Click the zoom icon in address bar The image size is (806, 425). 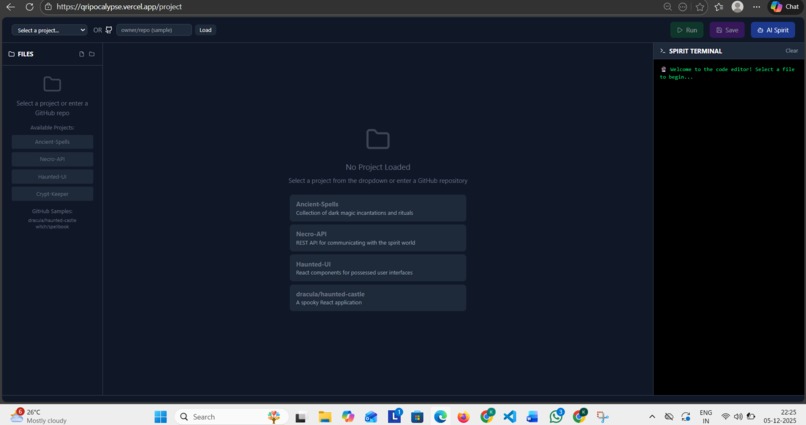(x=667, y=7)
